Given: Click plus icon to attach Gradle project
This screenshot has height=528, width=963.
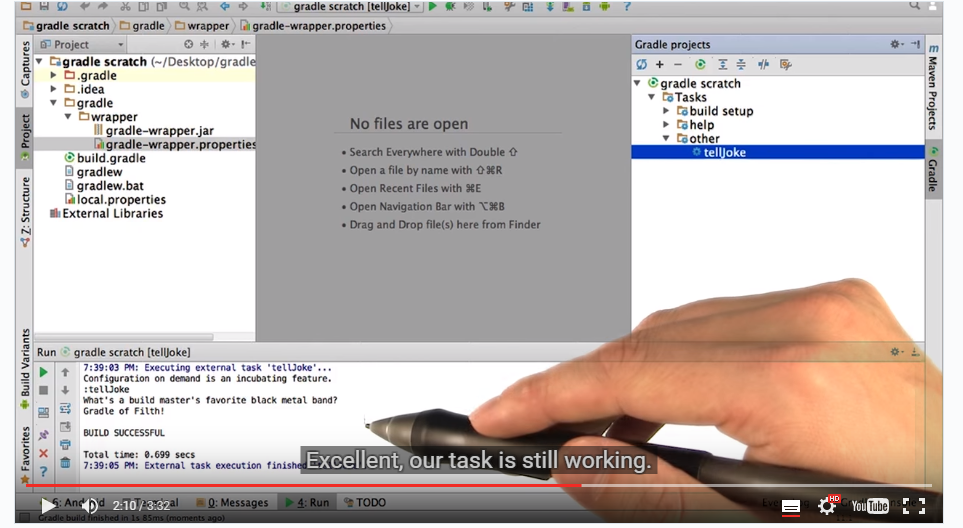Looking at the screenshot, I should [x=660, y=64].
